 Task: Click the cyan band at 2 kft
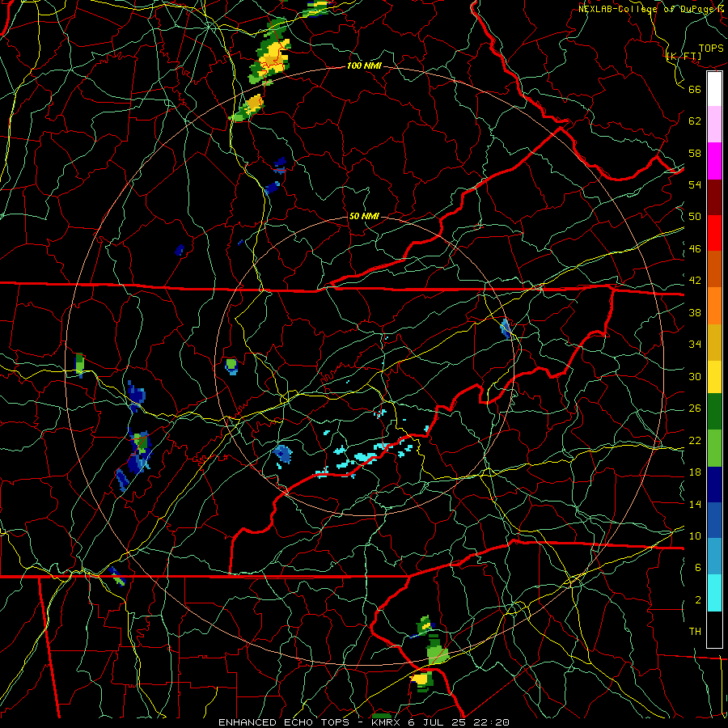714,593
